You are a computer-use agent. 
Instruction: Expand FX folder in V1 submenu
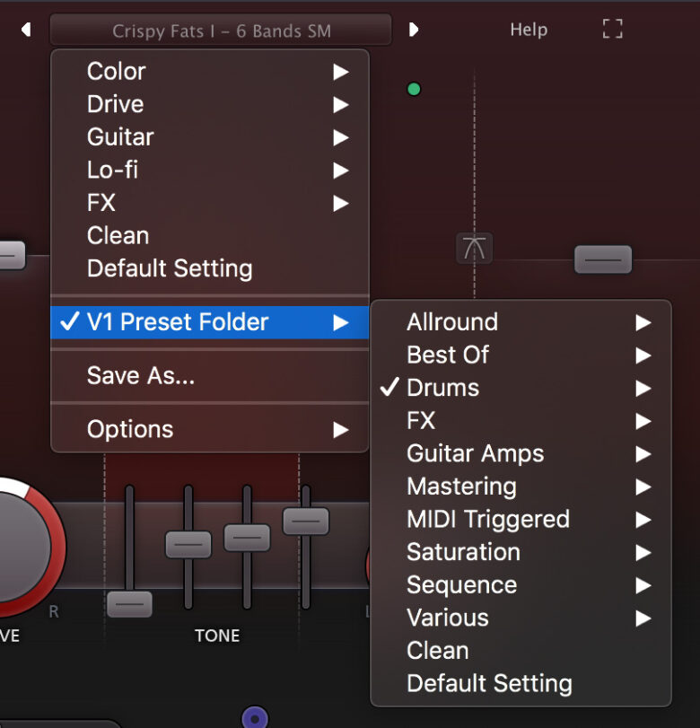(x=521, y=421)
